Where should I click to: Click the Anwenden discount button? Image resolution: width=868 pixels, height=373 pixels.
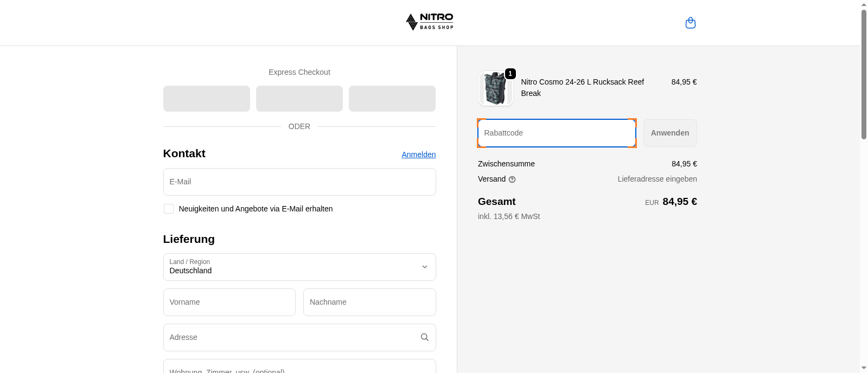click(670, 133)
